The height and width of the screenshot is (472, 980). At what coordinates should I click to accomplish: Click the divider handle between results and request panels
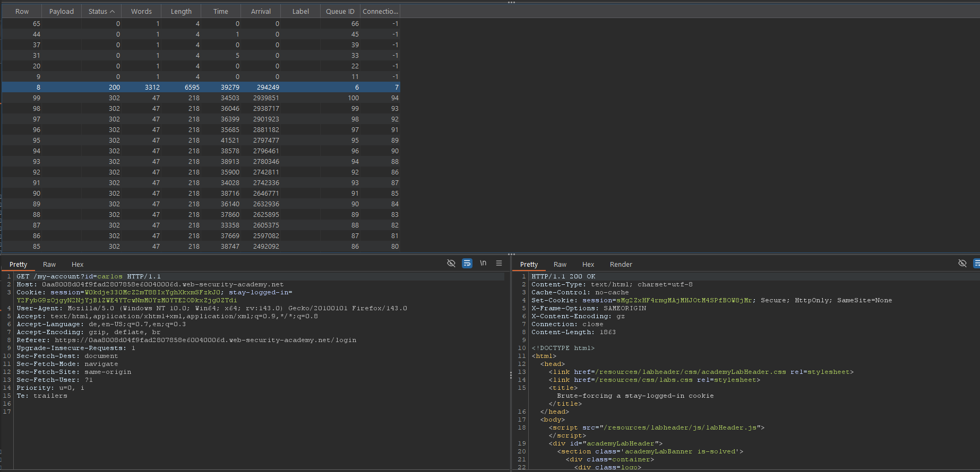coord(511,254)
